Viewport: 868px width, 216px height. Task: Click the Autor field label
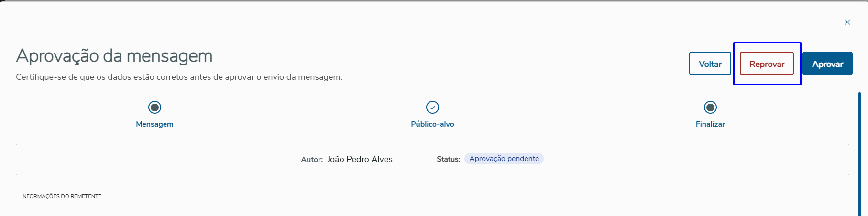click(x=312, y=160)
